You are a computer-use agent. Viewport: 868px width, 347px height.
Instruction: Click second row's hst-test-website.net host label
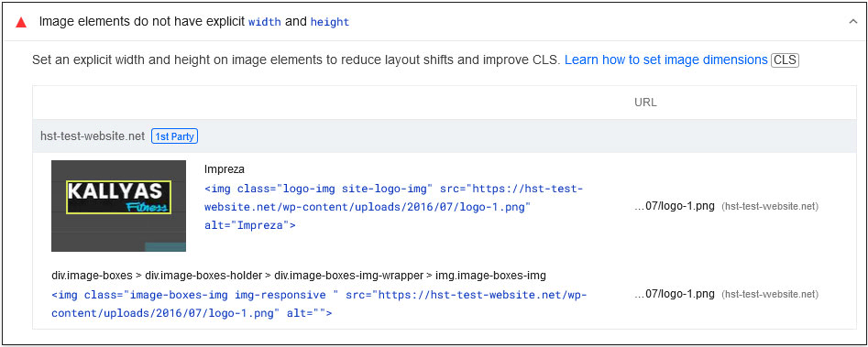(x=770, y=294)
